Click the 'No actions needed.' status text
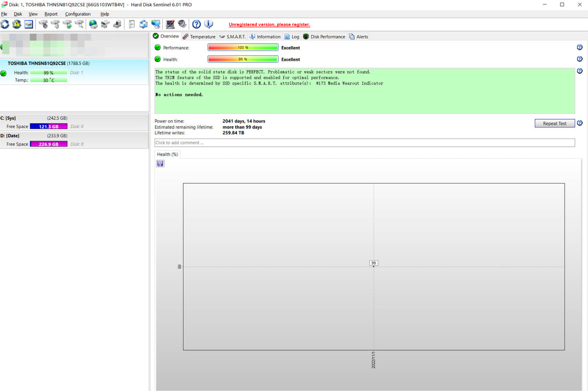Viewport: 588px width, 391px height. [x=179, y=95]
